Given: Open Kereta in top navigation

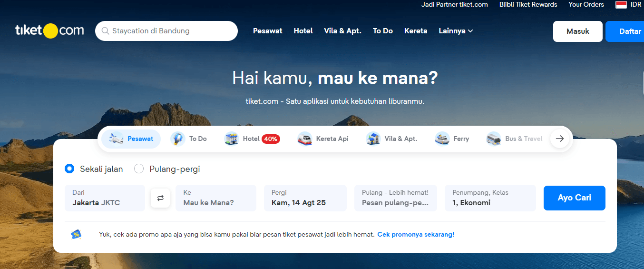Looking at the screenshot, I should [416, 31].
